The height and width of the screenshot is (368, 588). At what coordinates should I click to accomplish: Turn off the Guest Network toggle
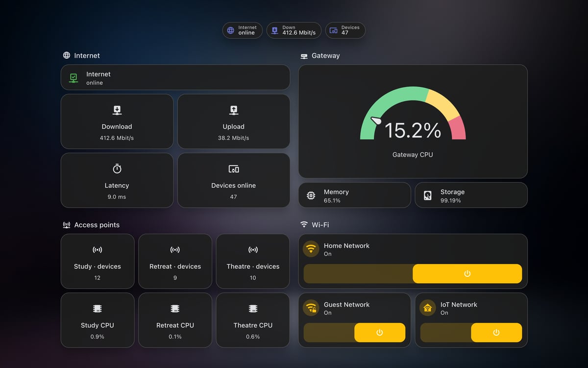coord(354,333)
